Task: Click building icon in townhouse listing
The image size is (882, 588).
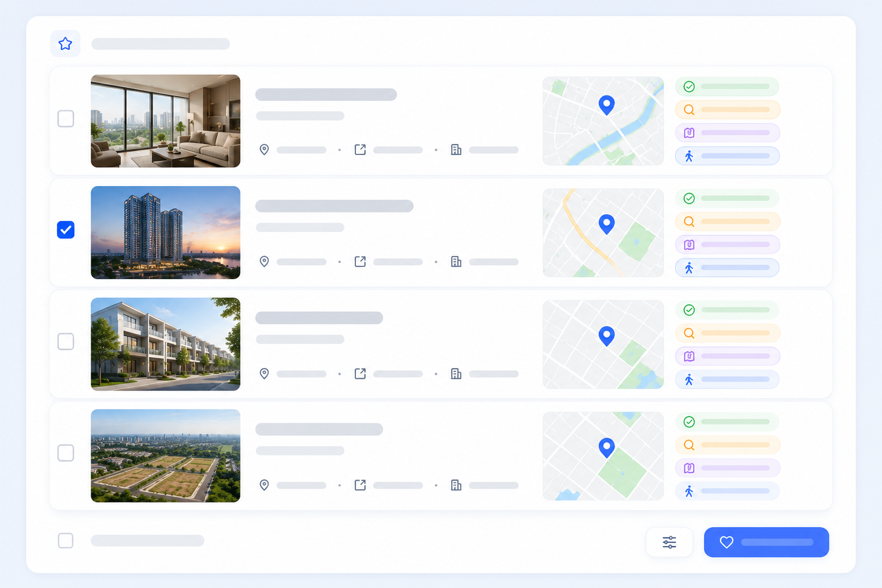Action: pyautogui.click(x=456, y=374)
